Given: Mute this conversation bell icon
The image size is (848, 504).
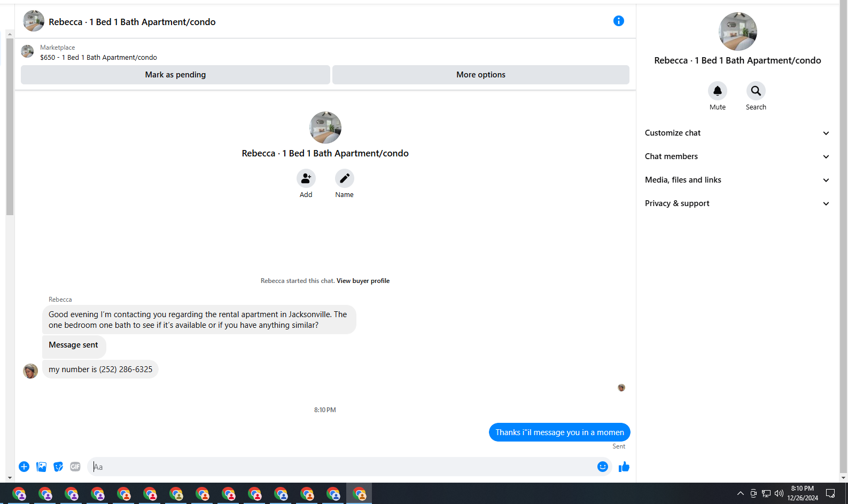Looking at the screenshot, I should coord(718,91).
